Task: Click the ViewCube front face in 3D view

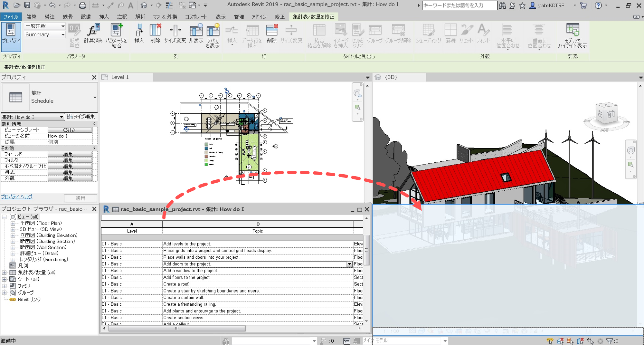Action: [x=611, y=114]
